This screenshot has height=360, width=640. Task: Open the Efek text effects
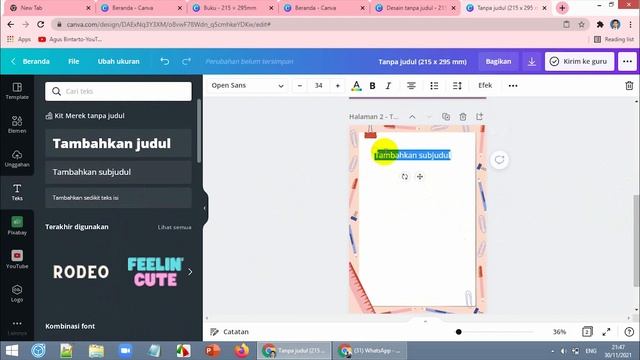[x=485, y=86]
